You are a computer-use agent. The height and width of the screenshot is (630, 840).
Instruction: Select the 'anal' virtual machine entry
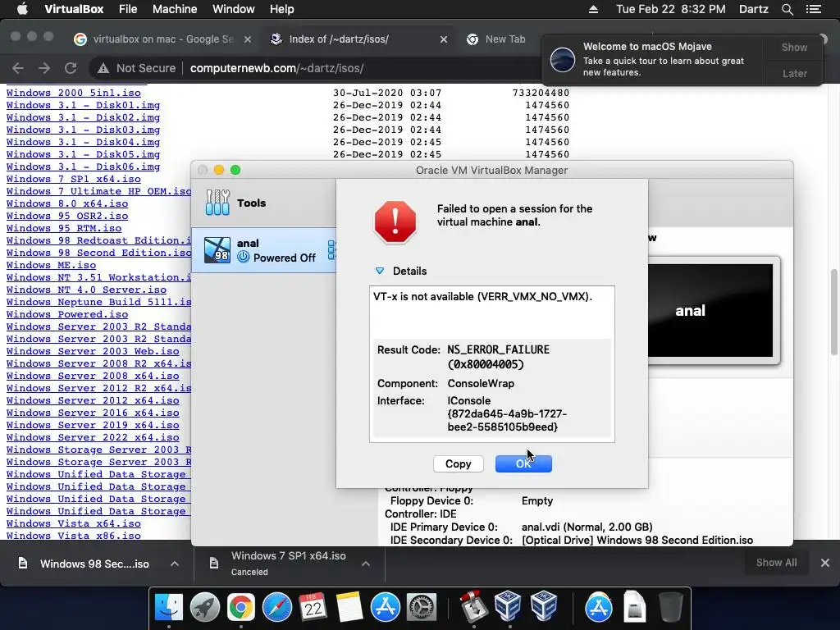(x=264, y=250)
